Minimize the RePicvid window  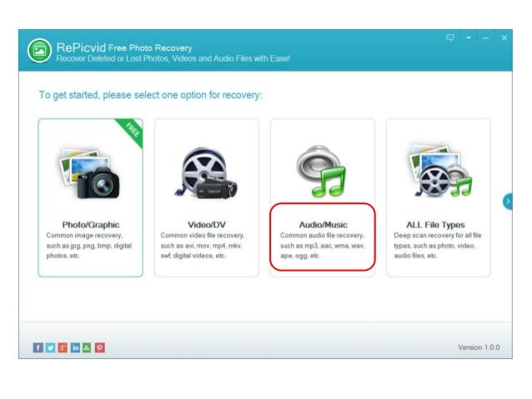click(486, 38)
